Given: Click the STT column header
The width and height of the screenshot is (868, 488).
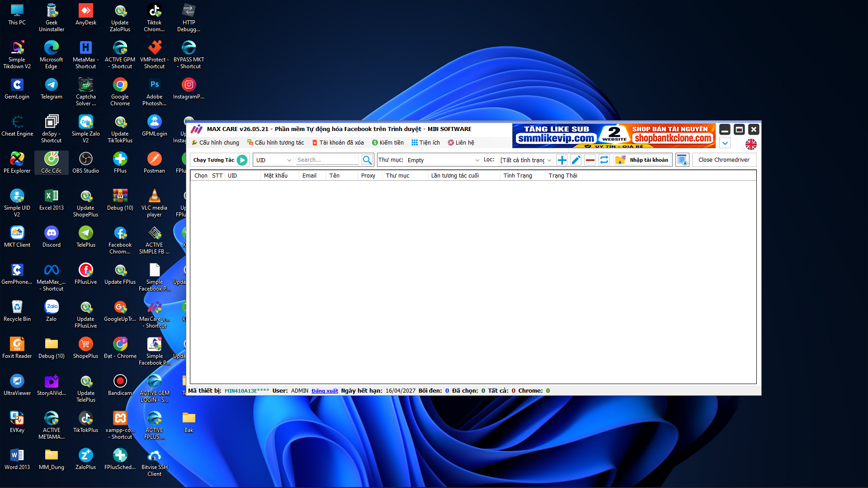Looking at the screenshot, I should 217,176.
